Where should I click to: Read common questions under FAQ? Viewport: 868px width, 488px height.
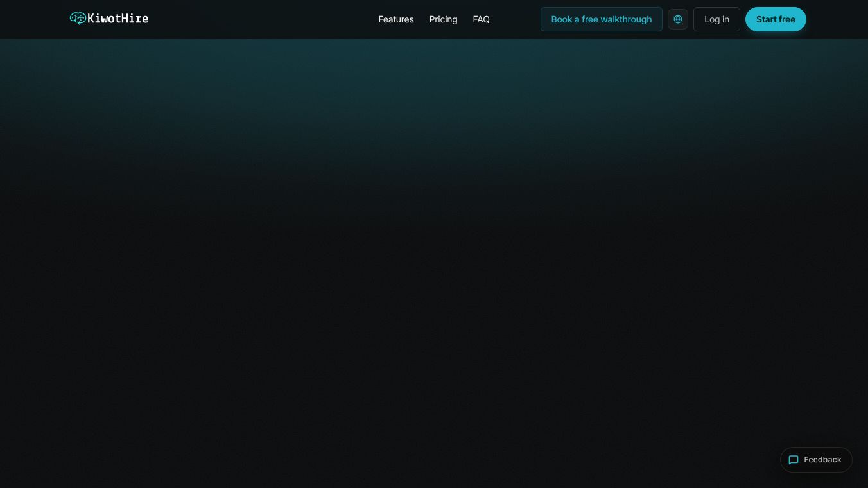(481, 19)
